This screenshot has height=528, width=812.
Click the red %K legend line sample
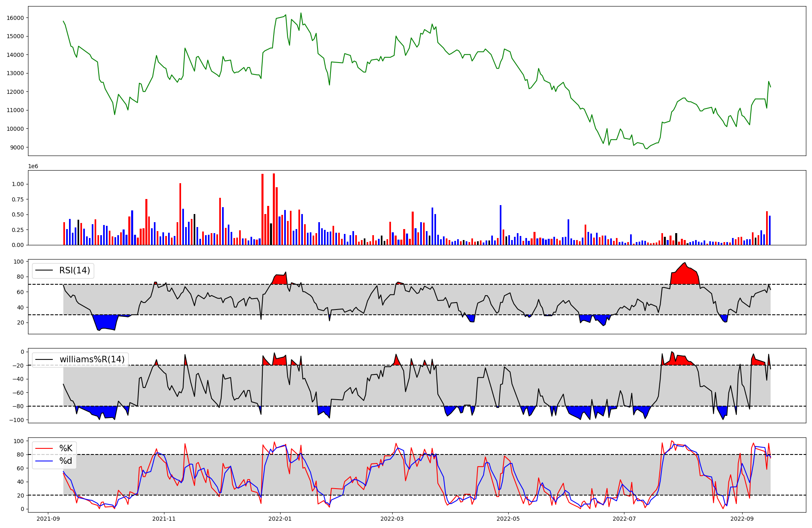tap(44, 448)
